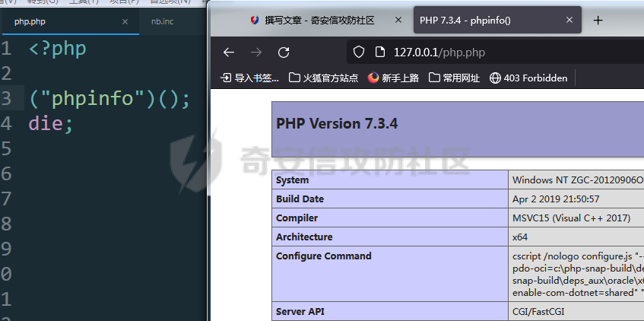
Task: Close the php.php editor tab
Action: (125, 22)
